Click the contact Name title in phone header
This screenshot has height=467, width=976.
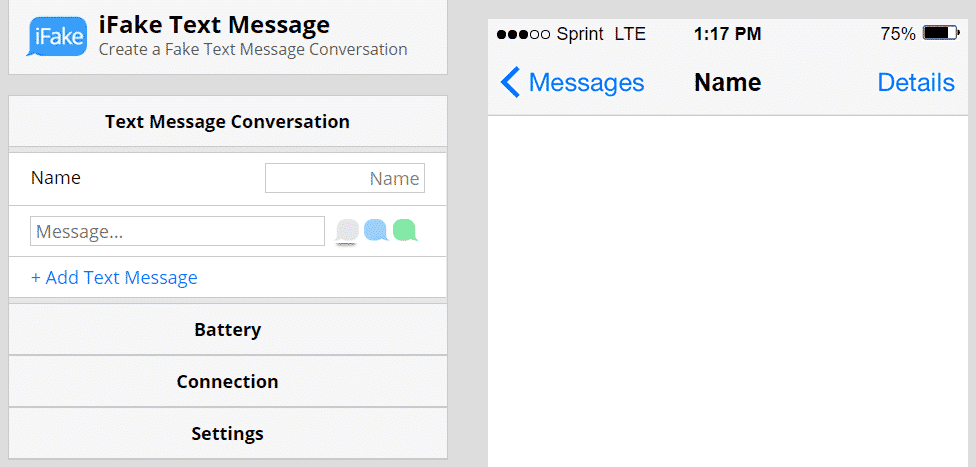tap(727, 82)
